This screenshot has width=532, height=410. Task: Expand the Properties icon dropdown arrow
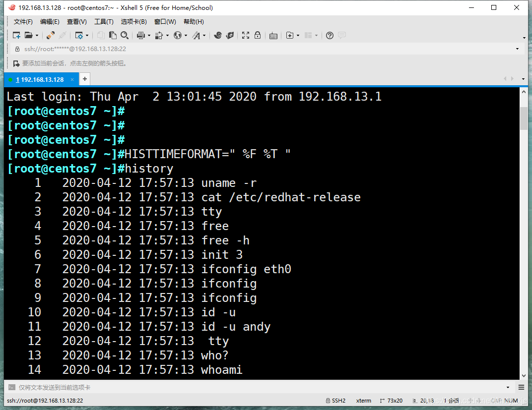(87, 35)
